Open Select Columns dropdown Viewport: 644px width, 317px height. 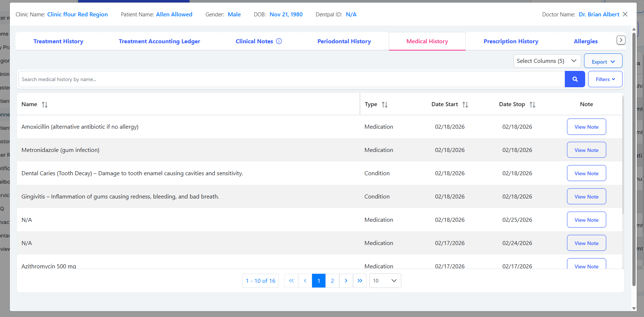(547, 61)
